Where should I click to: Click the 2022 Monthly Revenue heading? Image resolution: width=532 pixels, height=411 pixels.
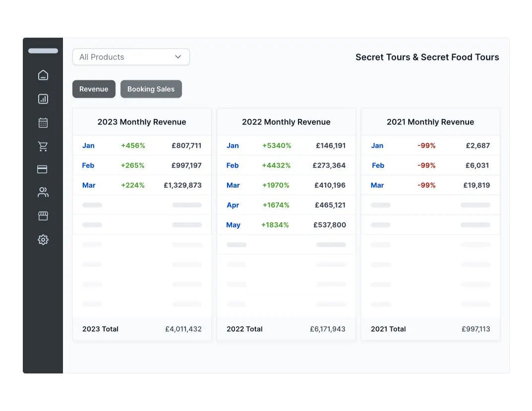[x=286, y=122]
